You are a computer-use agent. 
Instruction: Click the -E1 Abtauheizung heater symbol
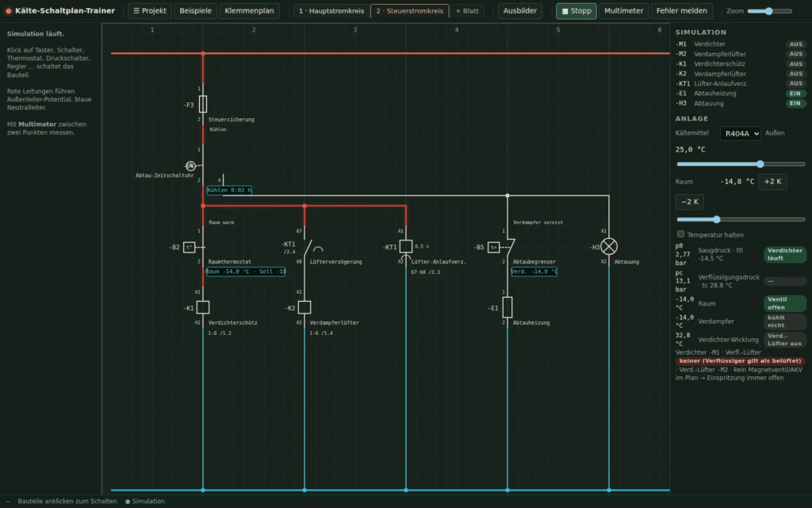(x=507, y=307)
